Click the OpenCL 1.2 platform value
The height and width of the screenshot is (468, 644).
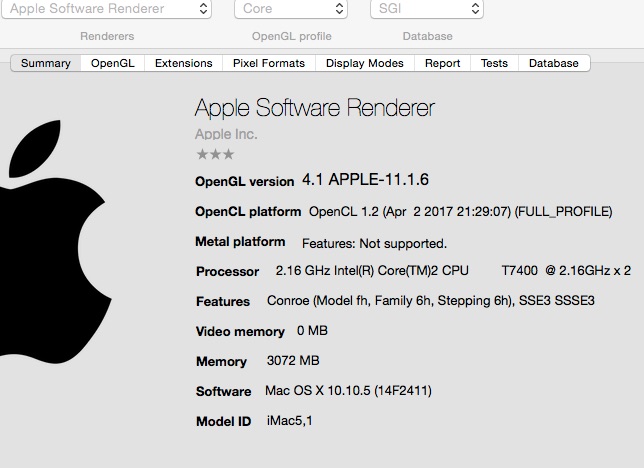pos(460,212)
